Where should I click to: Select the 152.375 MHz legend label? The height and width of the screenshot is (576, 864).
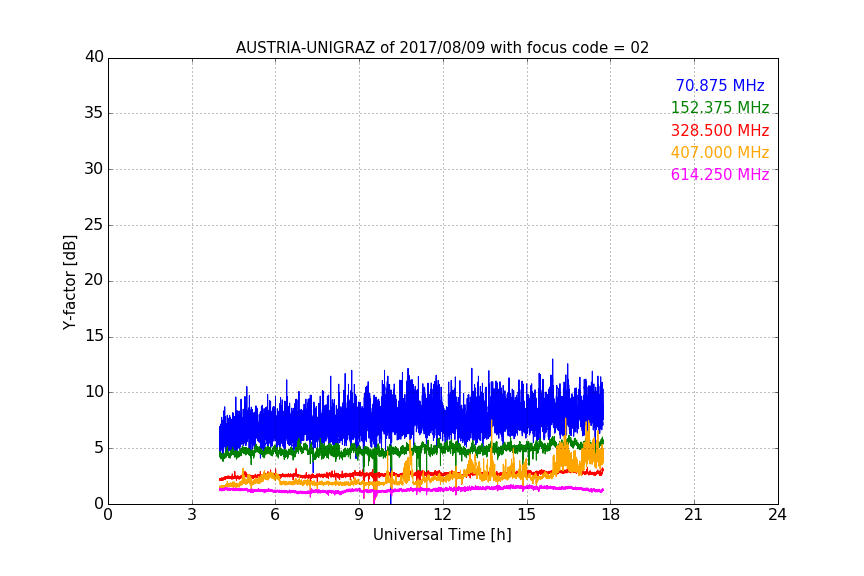click(x=720, y=107)
